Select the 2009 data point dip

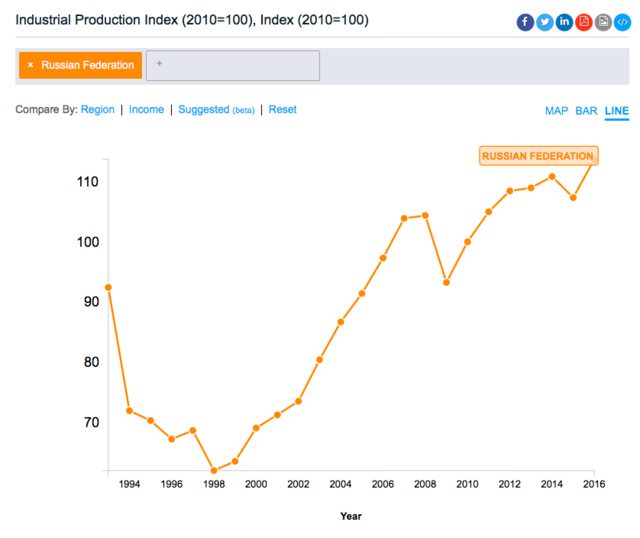point(447,282)
